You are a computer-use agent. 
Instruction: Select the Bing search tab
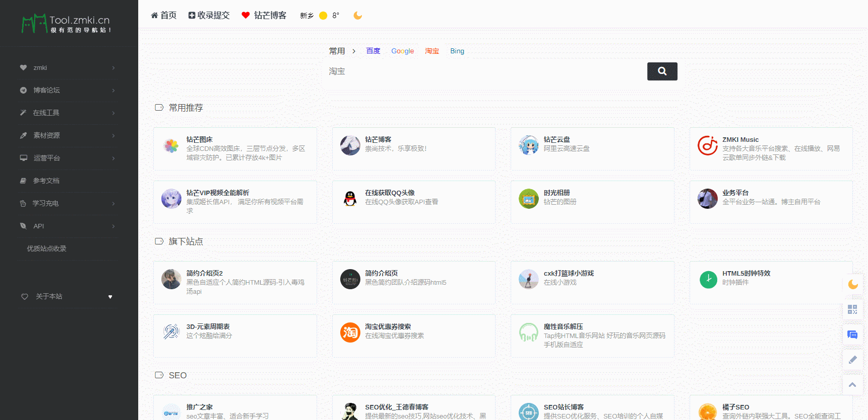(457, 51)
